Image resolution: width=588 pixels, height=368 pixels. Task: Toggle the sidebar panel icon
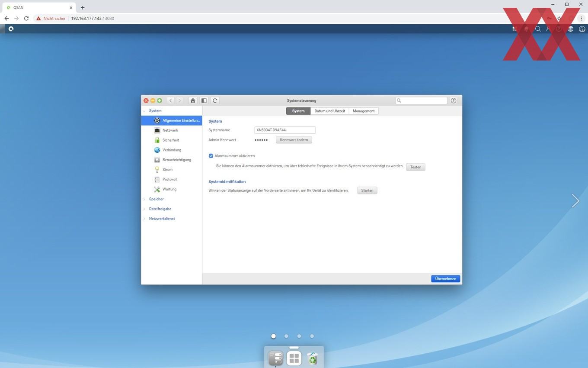click(204, 100)
